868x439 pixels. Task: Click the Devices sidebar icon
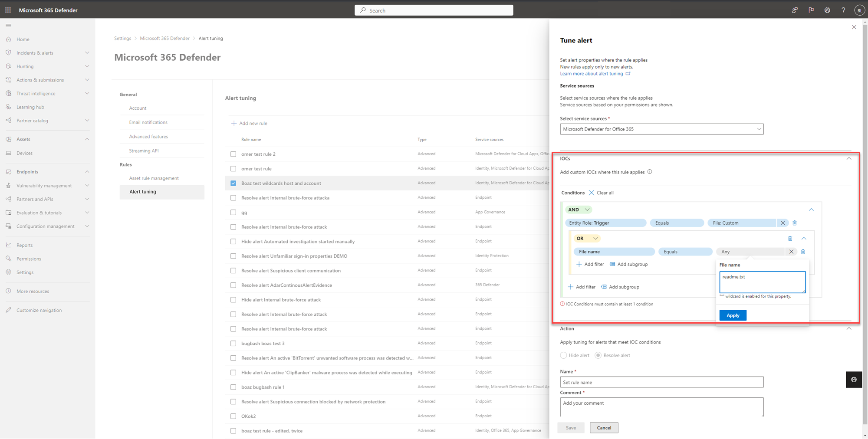9,153
